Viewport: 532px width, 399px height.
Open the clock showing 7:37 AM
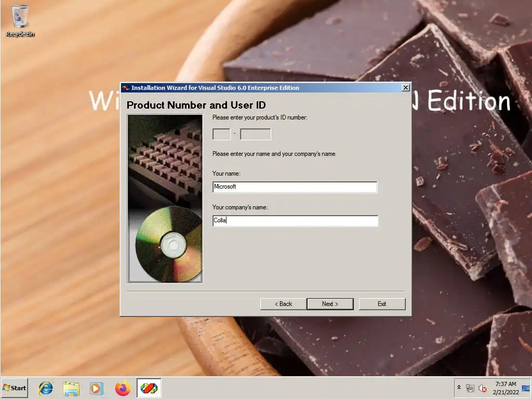pyautogui.click(x=506, y=388)
